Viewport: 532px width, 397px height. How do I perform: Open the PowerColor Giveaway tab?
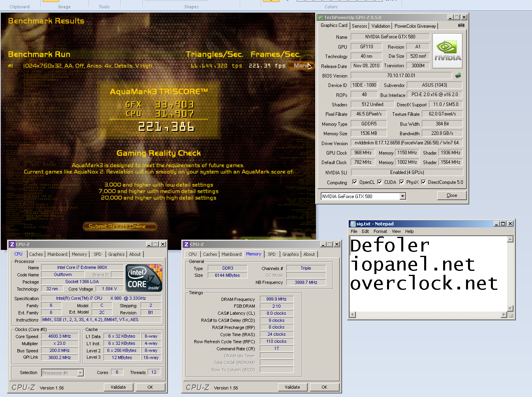pyautogui.click(x=415, y=26)
